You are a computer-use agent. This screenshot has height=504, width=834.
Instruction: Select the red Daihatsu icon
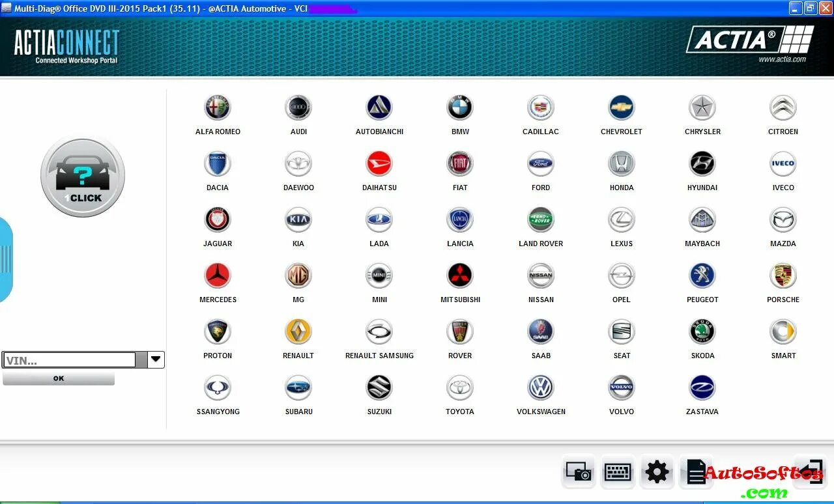pos(379,163)
